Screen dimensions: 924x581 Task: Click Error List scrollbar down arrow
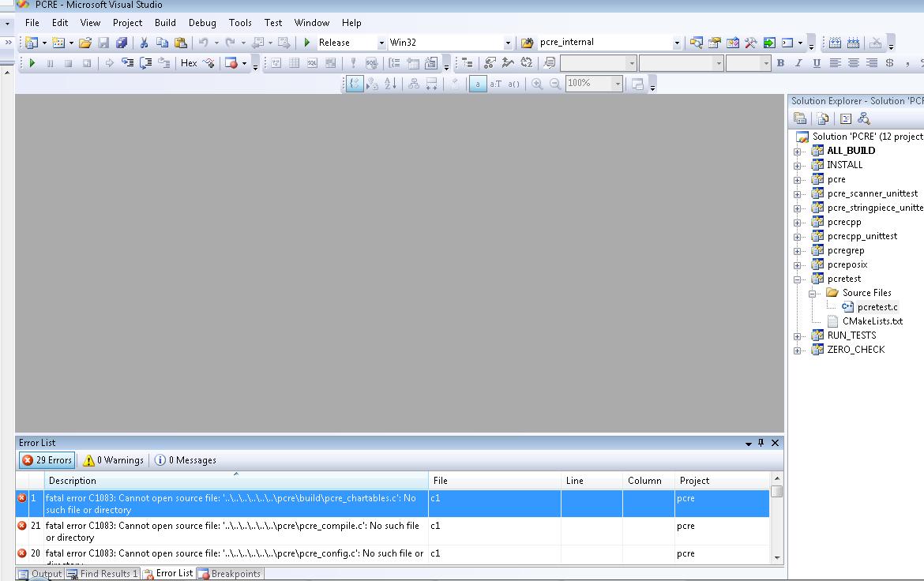[x=776, y=557]
